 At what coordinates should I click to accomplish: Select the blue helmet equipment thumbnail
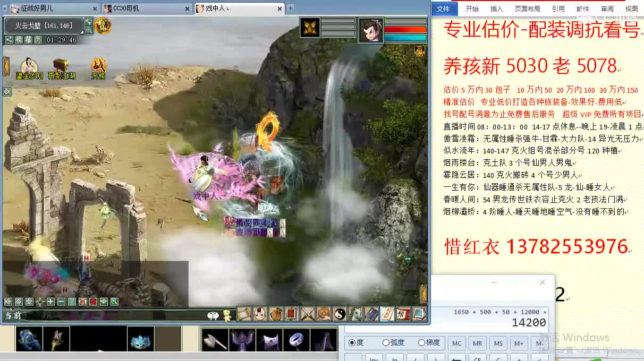tap(29, 340)
